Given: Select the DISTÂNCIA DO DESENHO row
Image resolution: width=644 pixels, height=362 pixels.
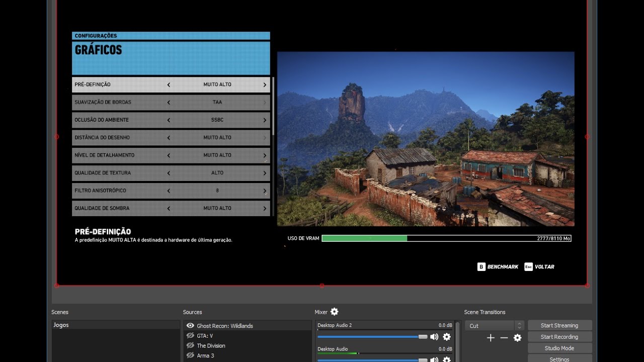Looking at the screenshot, I should [171, 137].
